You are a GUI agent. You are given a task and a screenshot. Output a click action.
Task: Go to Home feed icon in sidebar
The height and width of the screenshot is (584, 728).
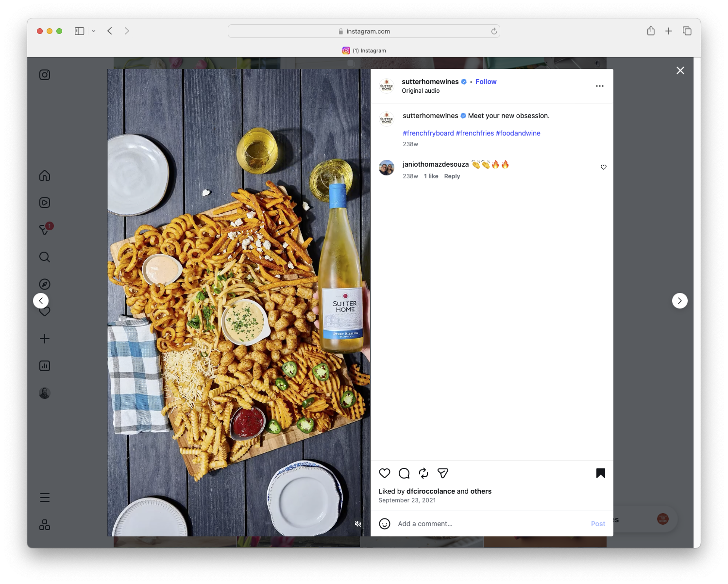(45, 175)
